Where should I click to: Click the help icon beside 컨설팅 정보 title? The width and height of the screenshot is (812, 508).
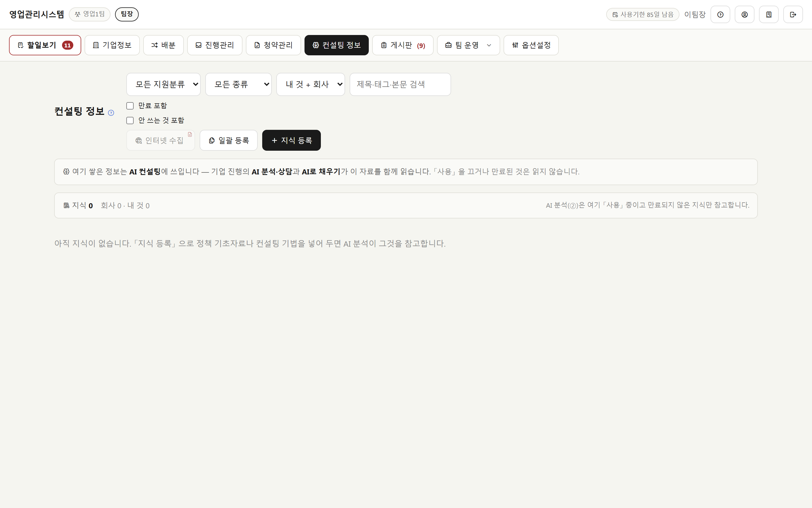click(x=111, y=113)
